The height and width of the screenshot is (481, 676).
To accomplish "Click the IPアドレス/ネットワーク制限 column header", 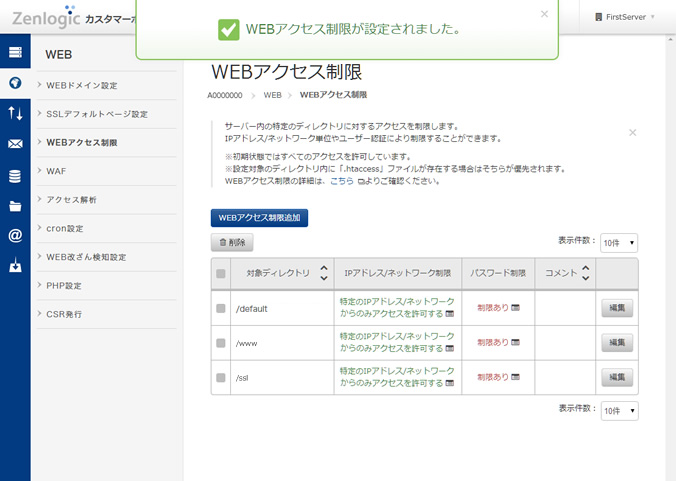I will (397, 273).
